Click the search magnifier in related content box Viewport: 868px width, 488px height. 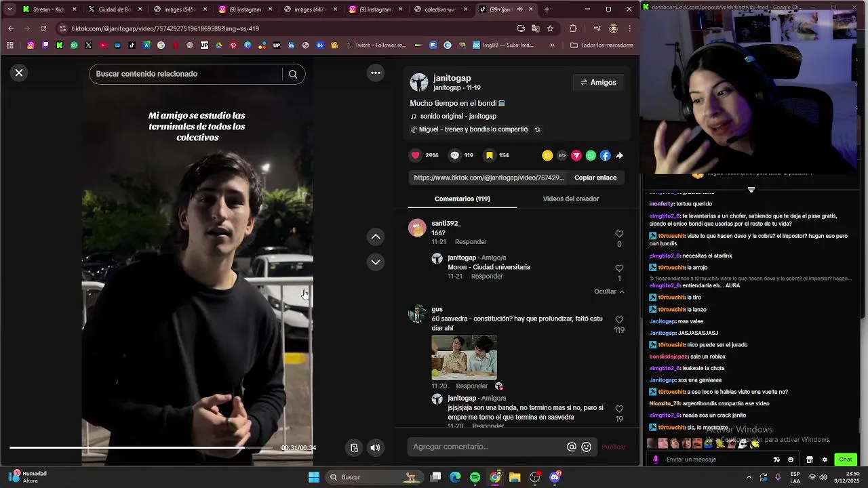coord(293,74)
